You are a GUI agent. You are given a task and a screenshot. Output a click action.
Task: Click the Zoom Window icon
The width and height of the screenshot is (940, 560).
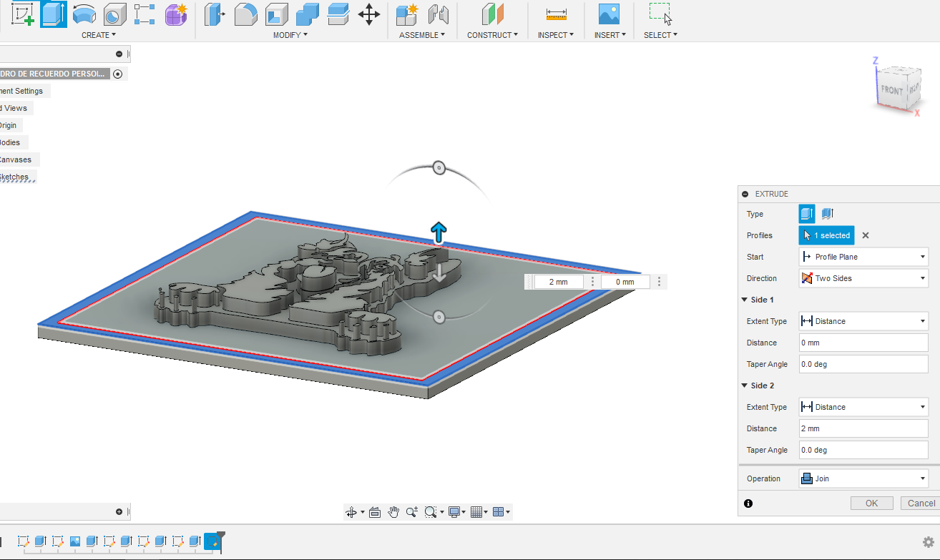(430, 512)
